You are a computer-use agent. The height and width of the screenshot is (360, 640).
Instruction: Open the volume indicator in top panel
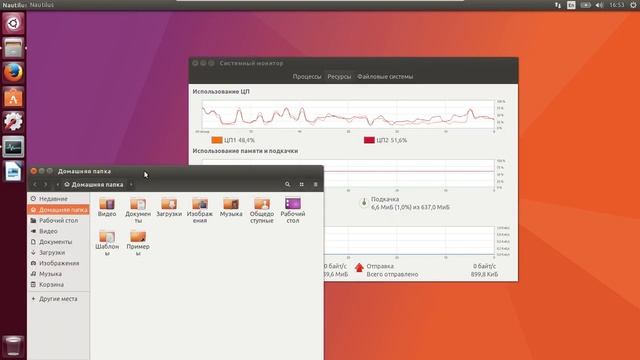599,5
